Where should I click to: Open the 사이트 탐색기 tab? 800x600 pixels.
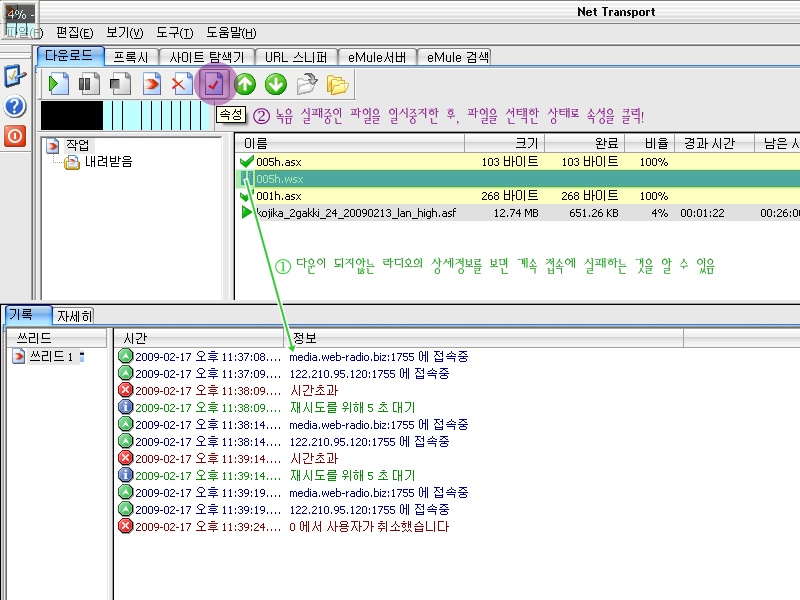(x=207, y=57)
